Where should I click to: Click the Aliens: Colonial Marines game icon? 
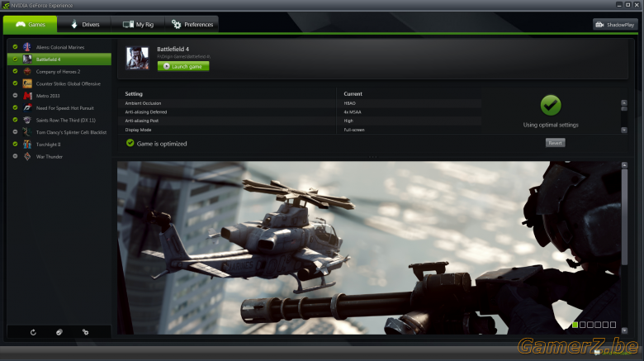click(27, 47)
